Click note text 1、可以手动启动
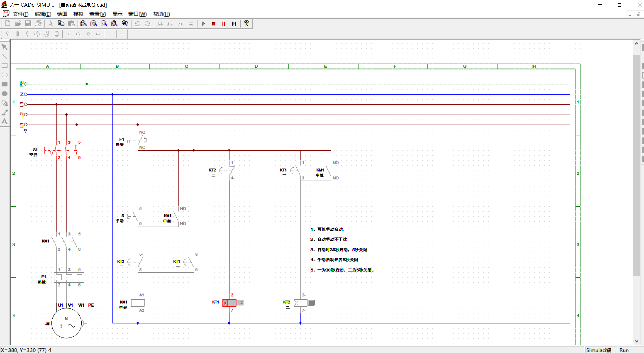Screen dimensions: 644x353 327,229
